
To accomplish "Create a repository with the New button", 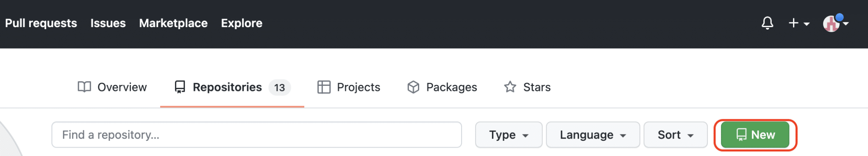I will pos(755,135).
